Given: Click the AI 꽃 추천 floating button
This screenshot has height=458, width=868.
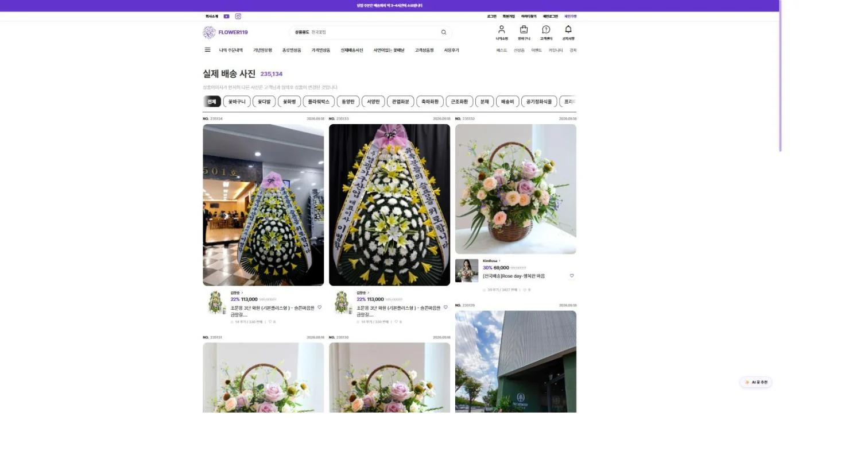Looking at the screenshot, I should [756, 382].
